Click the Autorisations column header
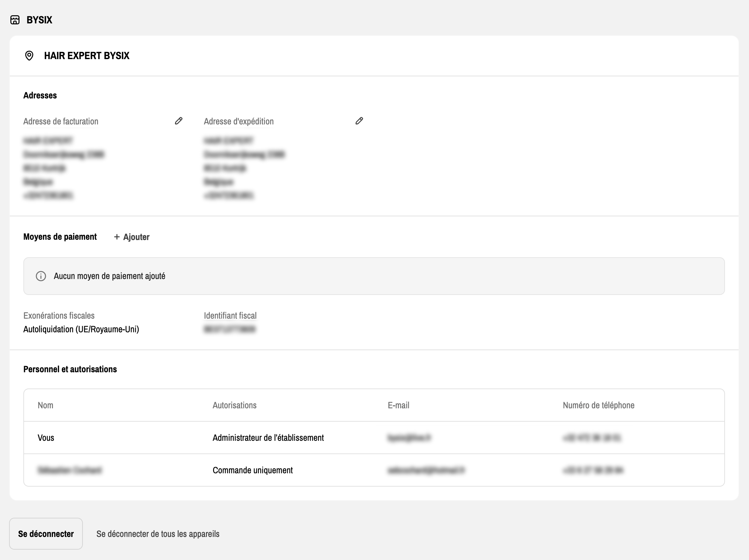749x560 pixels. [234, 405]
